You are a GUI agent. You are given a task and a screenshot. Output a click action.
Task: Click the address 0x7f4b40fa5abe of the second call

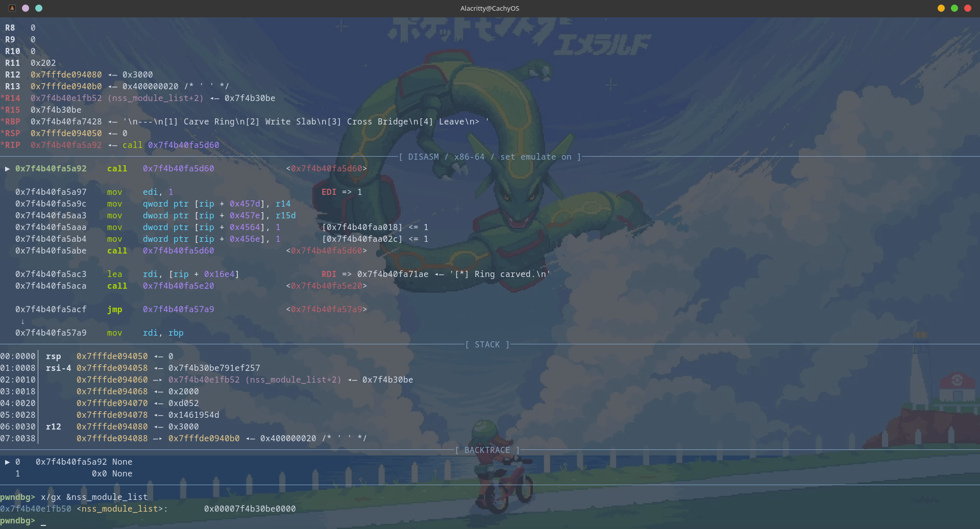click(x=51, y=250)
